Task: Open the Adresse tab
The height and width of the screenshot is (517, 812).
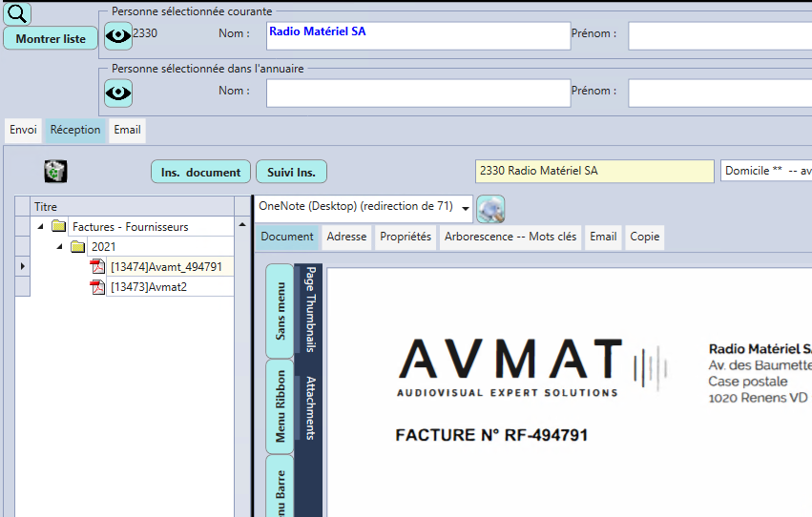Action: point(346,237)
